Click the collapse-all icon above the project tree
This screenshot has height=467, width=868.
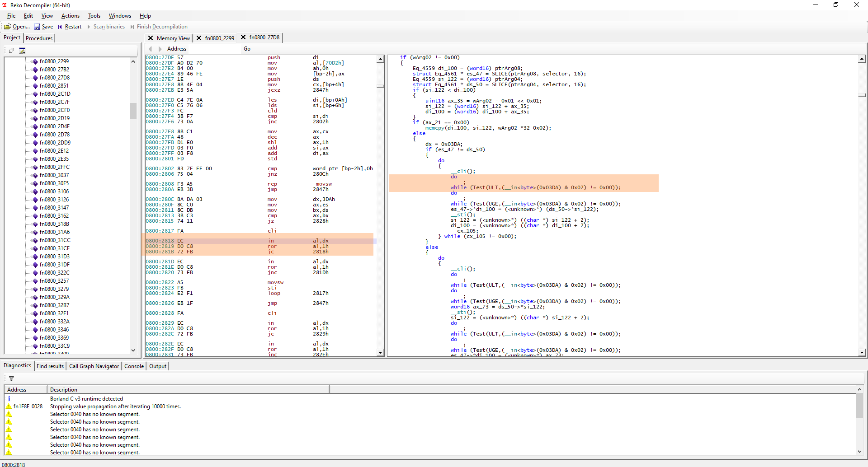point(11,51)
